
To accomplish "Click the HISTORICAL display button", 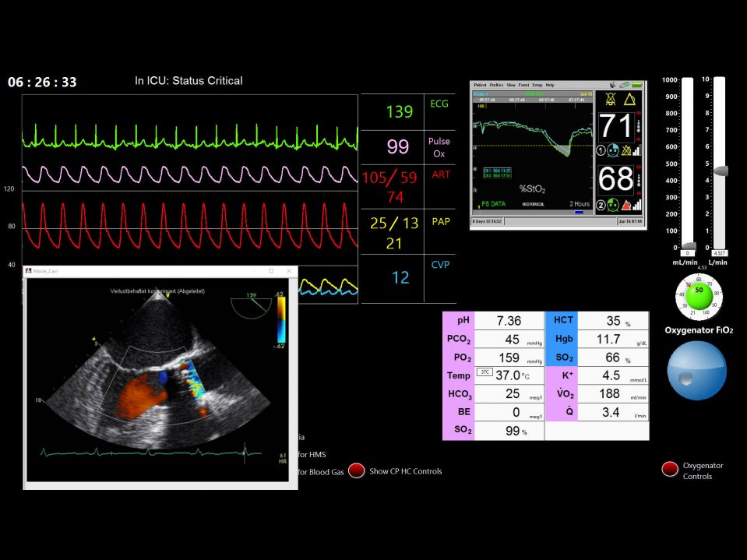I will 533,203.
